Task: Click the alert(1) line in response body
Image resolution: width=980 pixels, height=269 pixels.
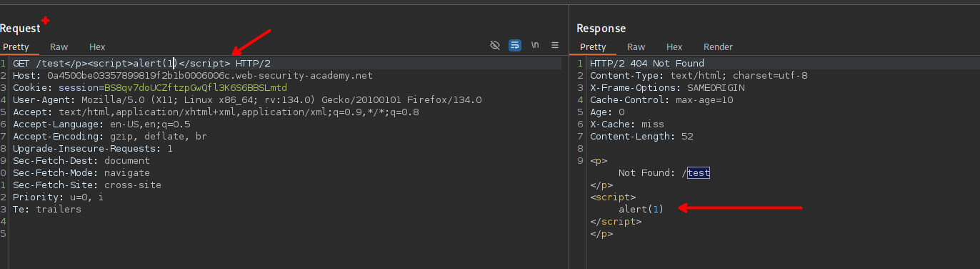Action: point(641,210)
